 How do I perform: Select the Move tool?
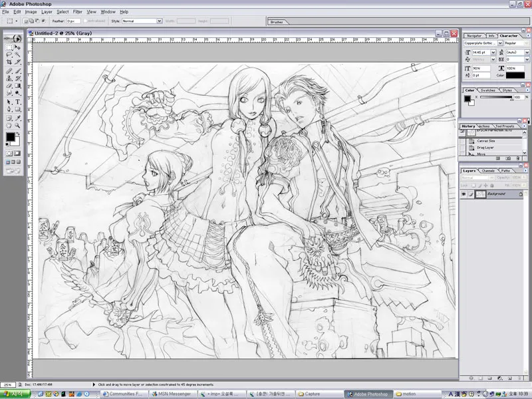pyautogui.click(x=18, y=47)
